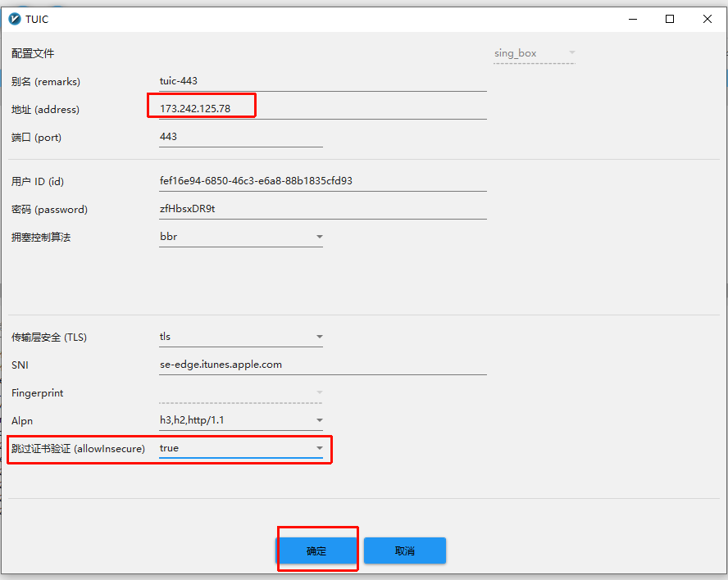
Task: Click the password field zfHbsxDR9t
Action: click(322, 209)
